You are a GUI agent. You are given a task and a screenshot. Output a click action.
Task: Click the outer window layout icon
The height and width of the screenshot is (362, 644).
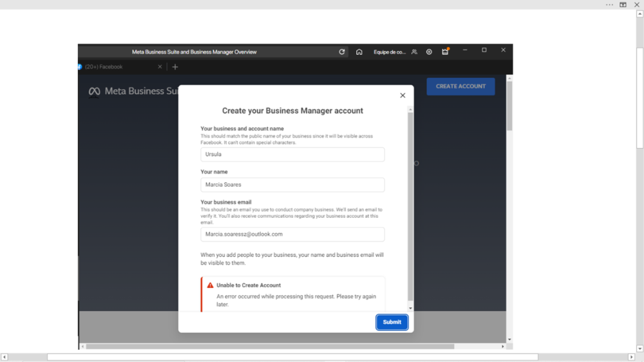click(x=623, y=5)
